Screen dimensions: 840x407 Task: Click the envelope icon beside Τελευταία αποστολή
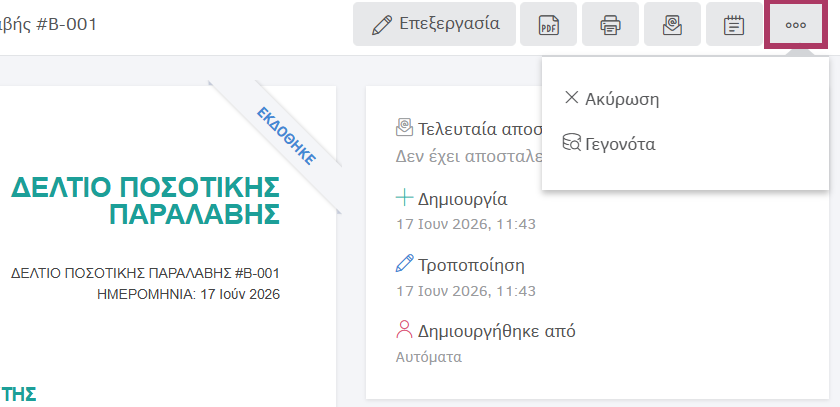point(404,127)
